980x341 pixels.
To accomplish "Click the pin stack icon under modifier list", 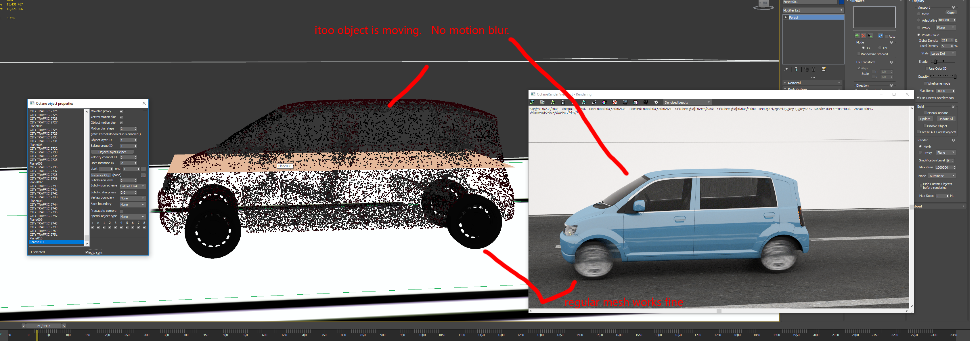I will coord(786,69).
